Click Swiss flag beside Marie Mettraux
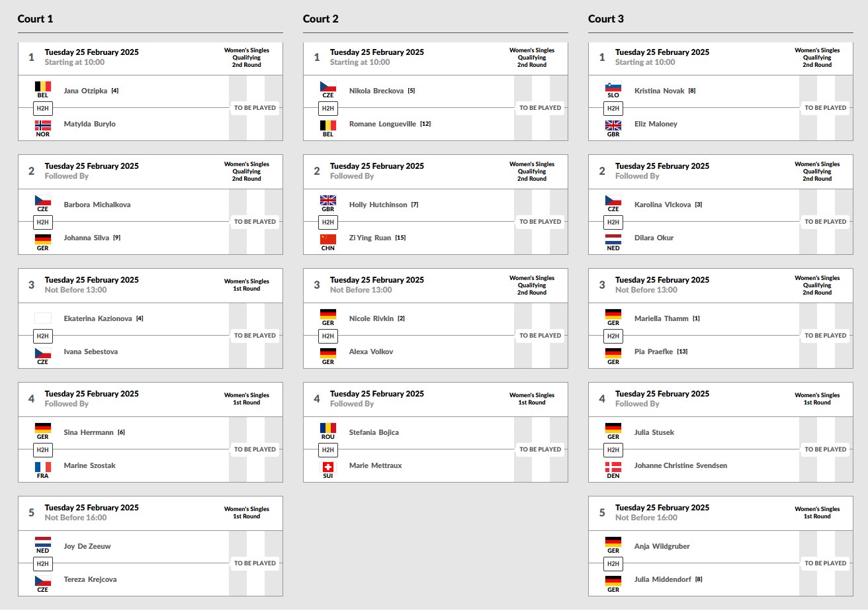This screenshot has height=613, width=868. tap(328, 467)
